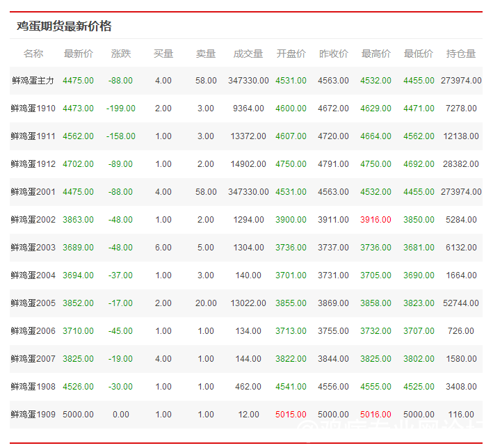Select the 鲜鸡蛋1909 row name

click(33, 415)
